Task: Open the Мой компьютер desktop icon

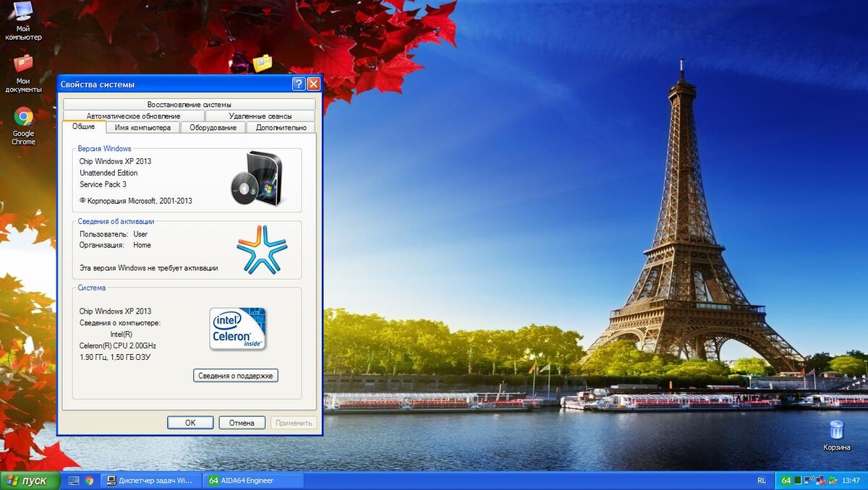Action: click(23, 20)
